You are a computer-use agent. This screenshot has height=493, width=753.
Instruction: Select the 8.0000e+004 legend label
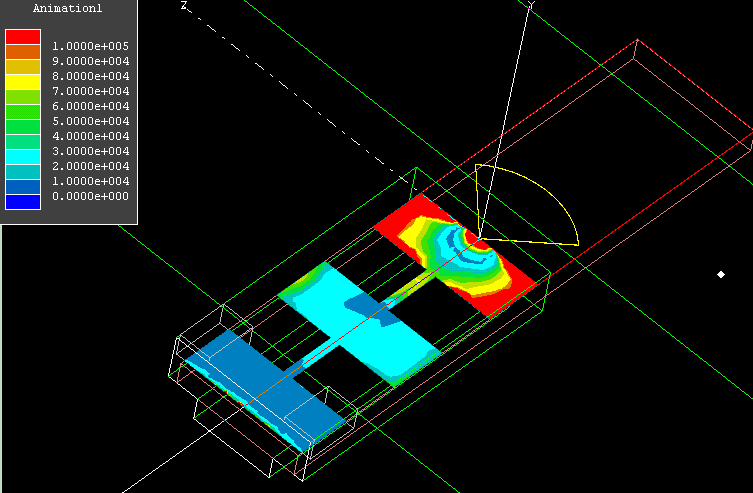pyautogui.click(x=90, y=76)
